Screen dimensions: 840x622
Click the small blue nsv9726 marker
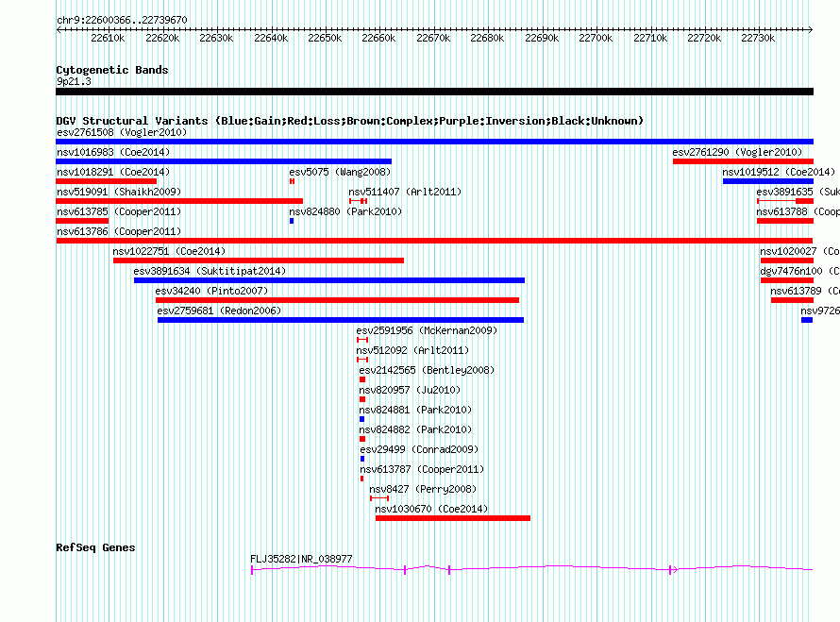[807, 320]
